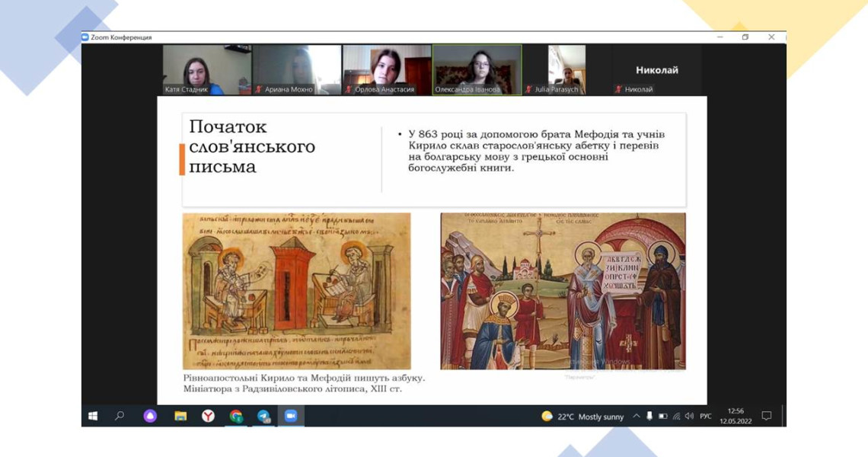Open the weather widget showing 22°C
This screenshot has width=868, height=457.
point(582,417)
